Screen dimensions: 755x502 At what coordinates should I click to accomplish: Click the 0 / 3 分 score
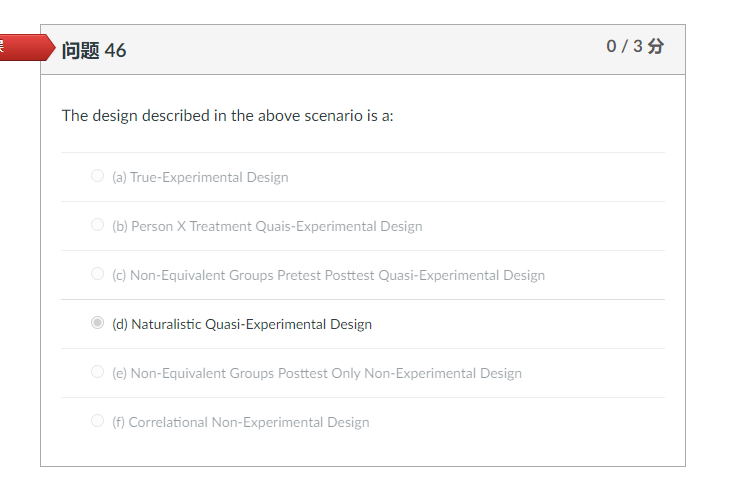click(x=635, y=46)
